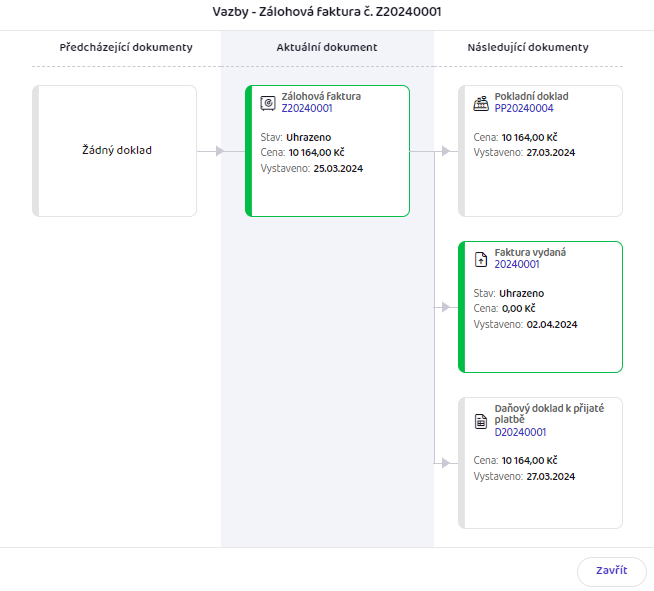Click the cash register icon on Pokladní doklad
The image size is (654, 591).
tap(481, 103)
